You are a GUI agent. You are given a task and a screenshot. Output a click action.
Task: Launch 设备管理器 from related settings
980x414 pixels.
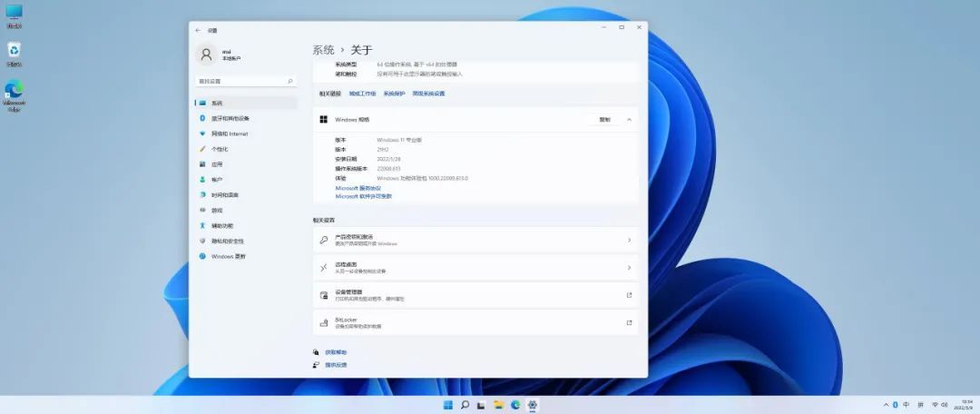(x=475, y=295)
